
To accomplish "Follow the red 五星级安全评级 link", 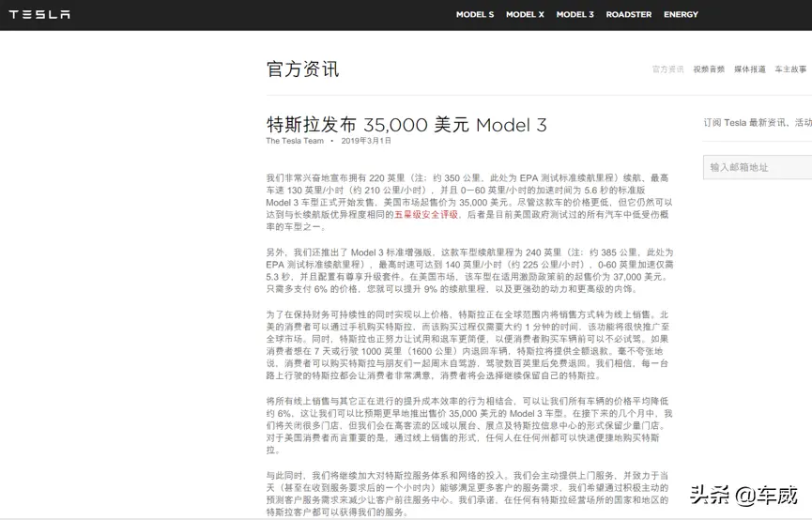I will (425, 214).
